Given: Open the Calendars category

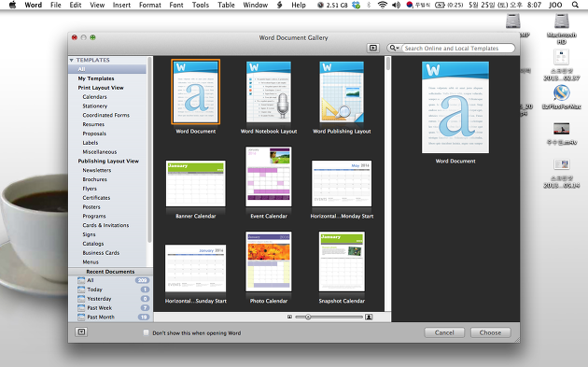Looking at the screenshot, I should (x=94, y=97).
